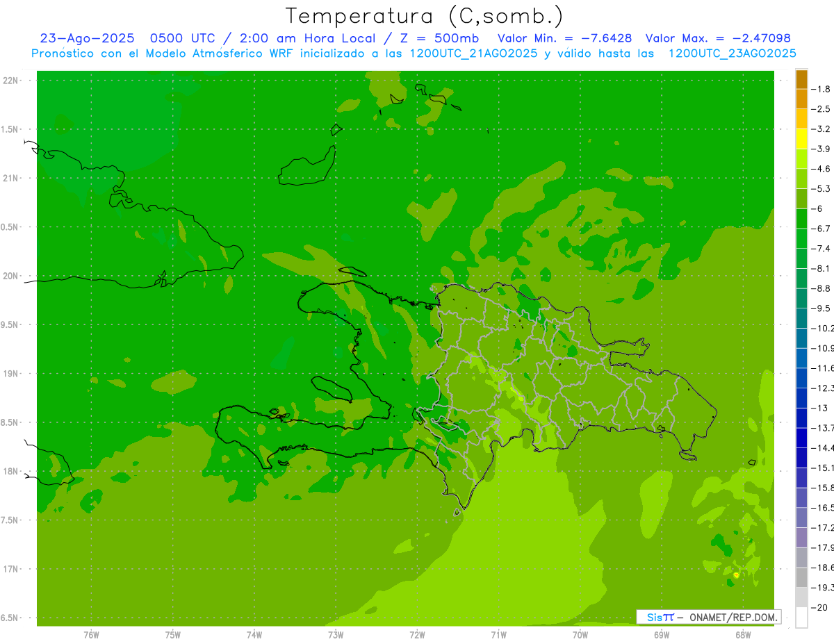The image size is (834, 644).
Task: Click the '70W' longitude label
Action: 580,635
